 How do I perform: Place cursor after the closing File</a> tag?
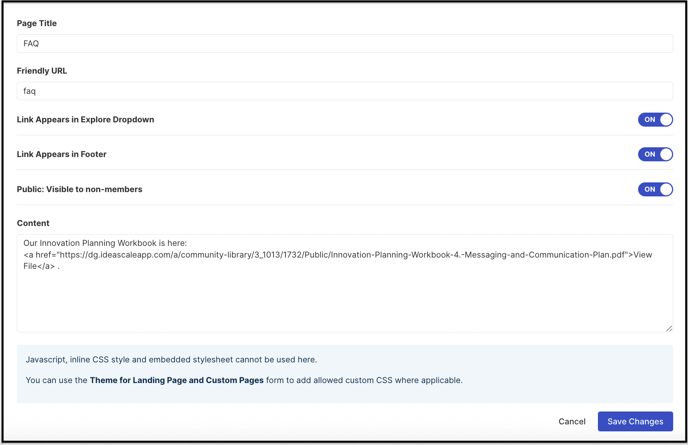pyautogui.click(x=55, y=266)
